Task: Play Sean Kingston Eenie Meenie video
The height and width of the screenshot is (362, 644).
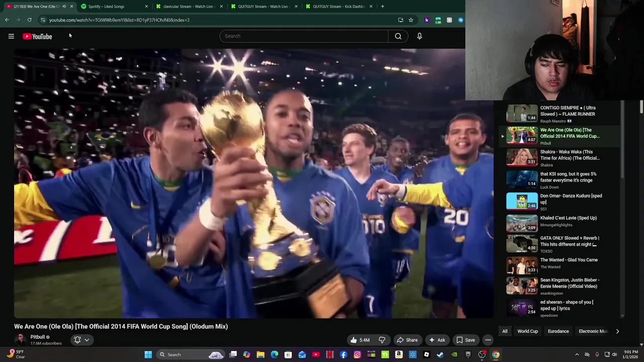Action: pos(560,286)
